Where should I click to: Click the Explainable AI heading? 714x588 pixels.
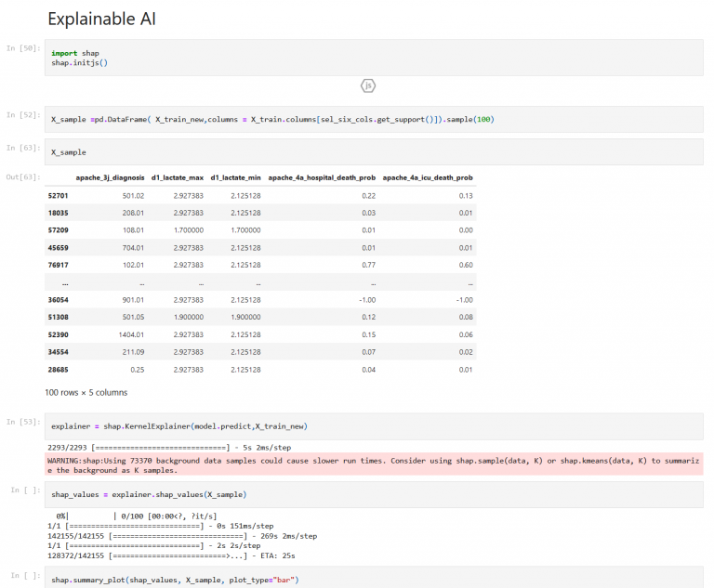pos(103,19)
